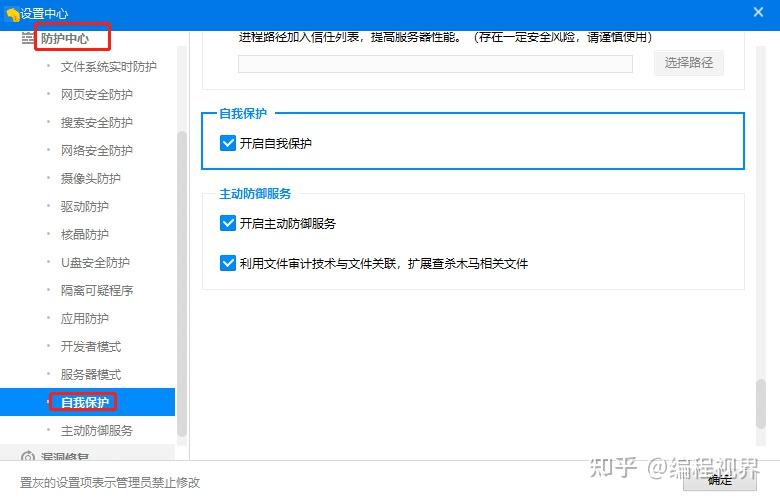Click the content pane vertical scrollbar
The image size is (780, 500).
click(x=761, y=404)
